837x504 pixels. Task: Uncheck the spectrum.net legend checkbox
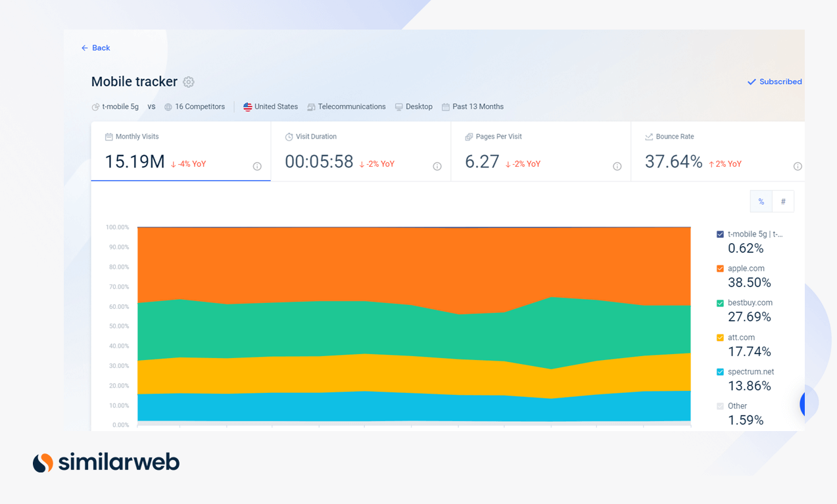(x=720, y=372)
